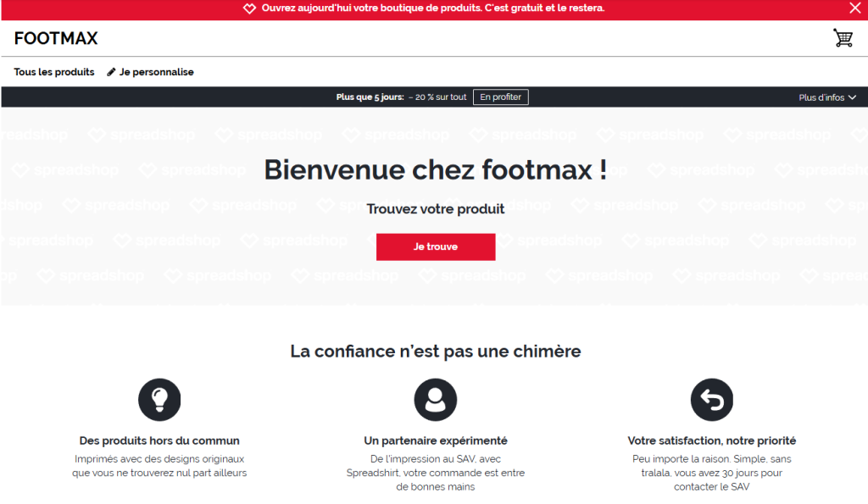Click the Peu importe la raison paragraph
The width and height of the screenshot is (868, 504).
pos(712,473)
